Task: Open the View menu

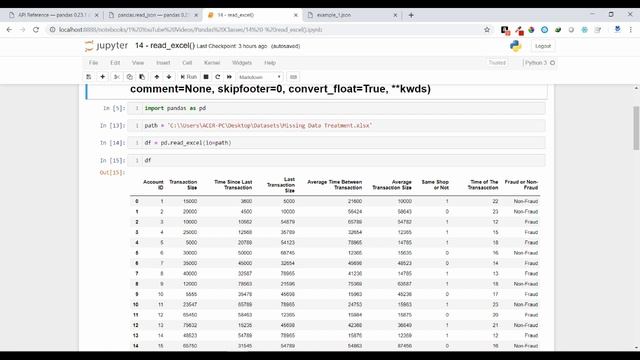Action: [138, 63]
